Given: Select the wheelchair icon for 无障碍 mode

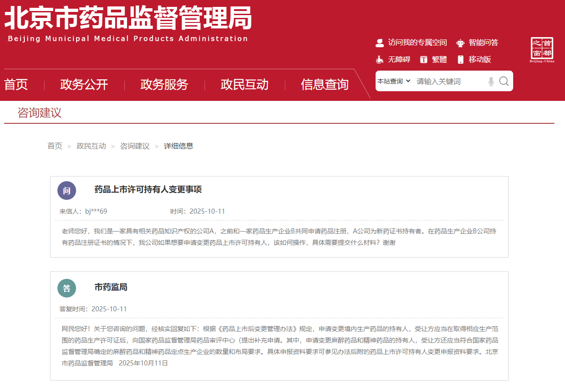Looking at the screenshot, I should pos(379,59).
